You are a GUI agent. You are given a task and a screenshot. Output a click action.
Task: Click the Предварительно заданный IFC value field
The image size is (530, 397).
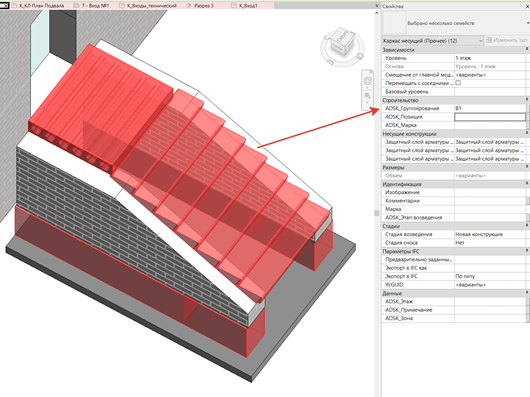tap(490, 259)
